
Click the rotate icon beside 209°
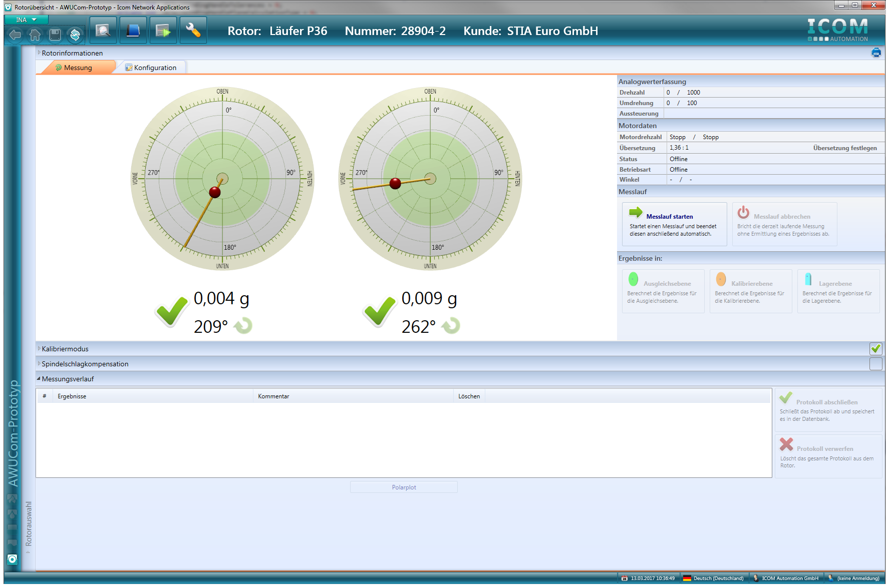pyautogui.click(x=243, y=326)
